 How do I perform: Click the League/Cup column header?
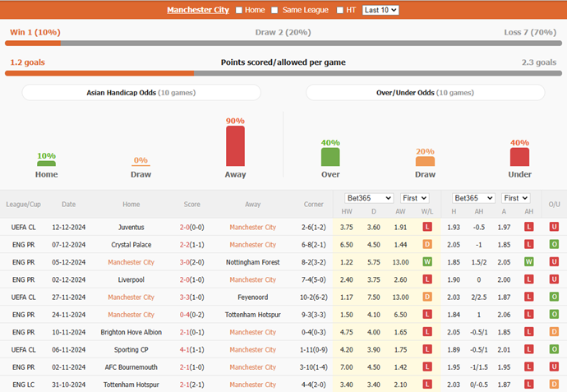(x=24, y=205)
